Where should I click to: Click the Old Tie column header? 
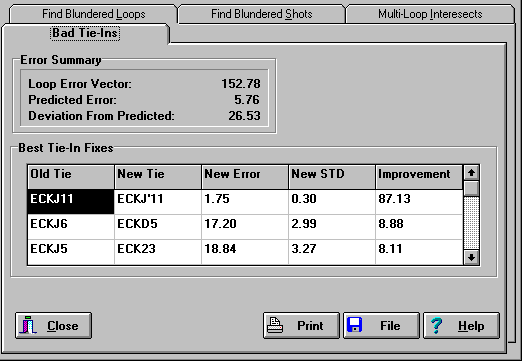71,177
